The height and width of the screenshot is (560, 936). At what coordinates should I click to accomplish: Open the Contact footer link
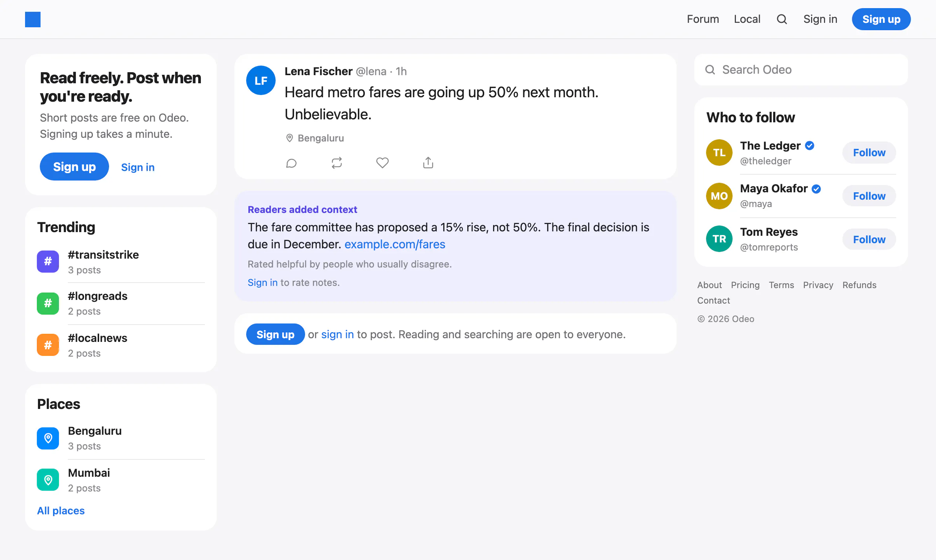coord(713,300)
